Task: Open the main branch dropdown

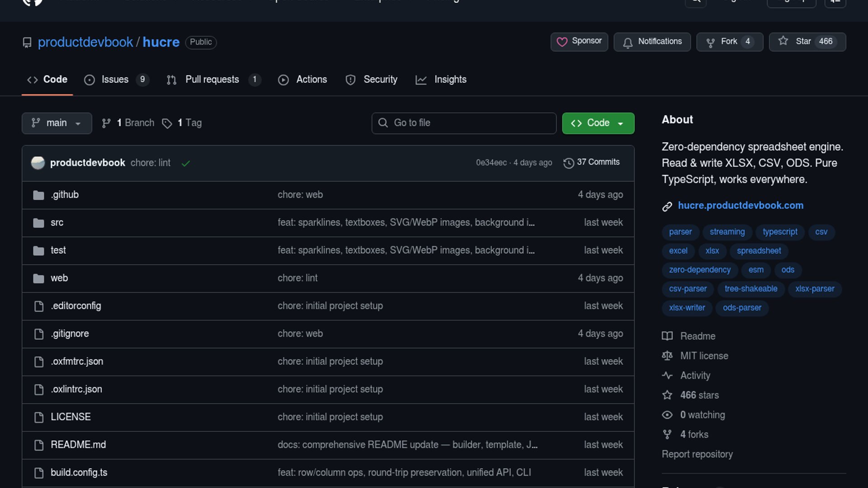Action: click(57, 123)
